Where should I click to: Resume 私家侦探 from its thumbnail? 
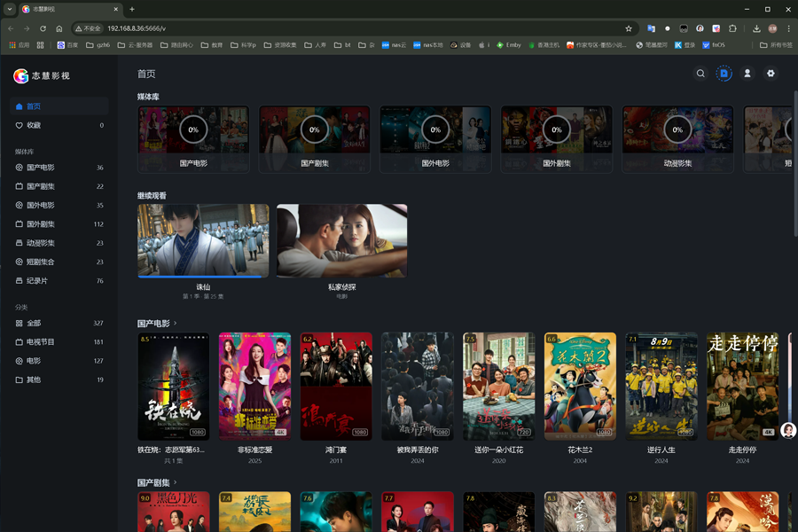point(342,241)
